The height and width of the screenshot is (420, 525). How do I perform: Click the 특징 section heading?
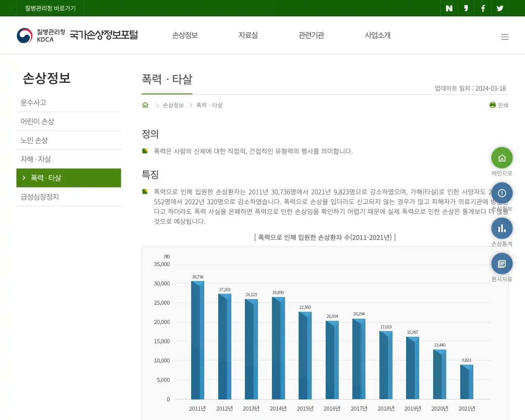click(150, 174)
